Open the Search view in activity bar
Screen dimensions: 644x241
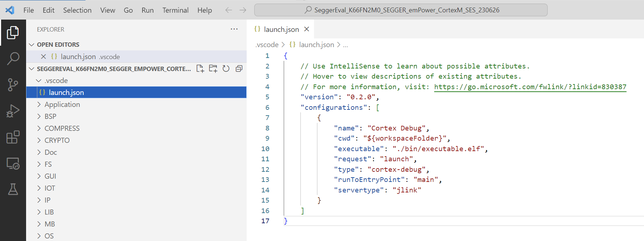13,58
